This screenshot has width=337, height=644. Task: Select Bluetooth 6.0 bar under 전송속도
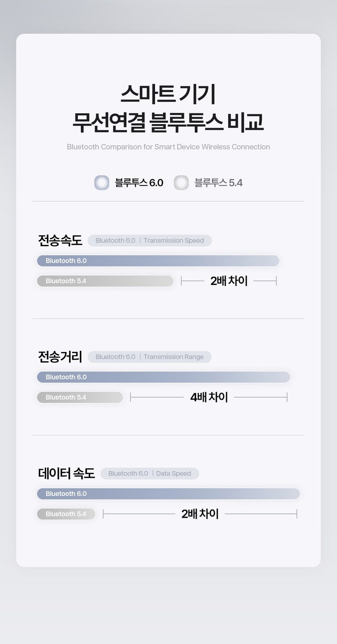click(158, 261)
